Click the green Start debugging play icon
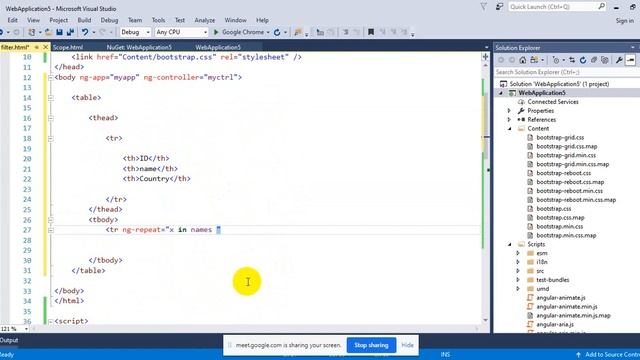The image size is (640, 360). coord(216,32)
